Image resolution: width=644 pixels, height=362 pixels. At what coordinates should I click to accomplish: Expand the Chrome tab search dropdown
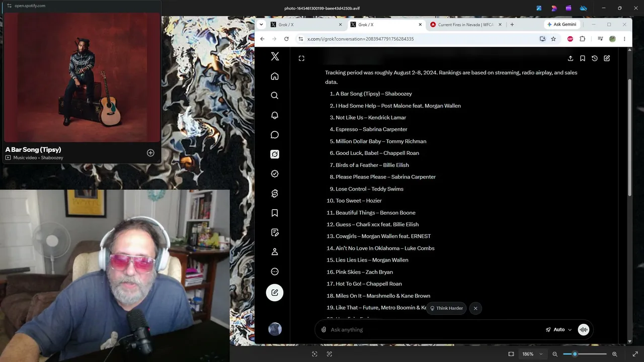coord(262,25)
